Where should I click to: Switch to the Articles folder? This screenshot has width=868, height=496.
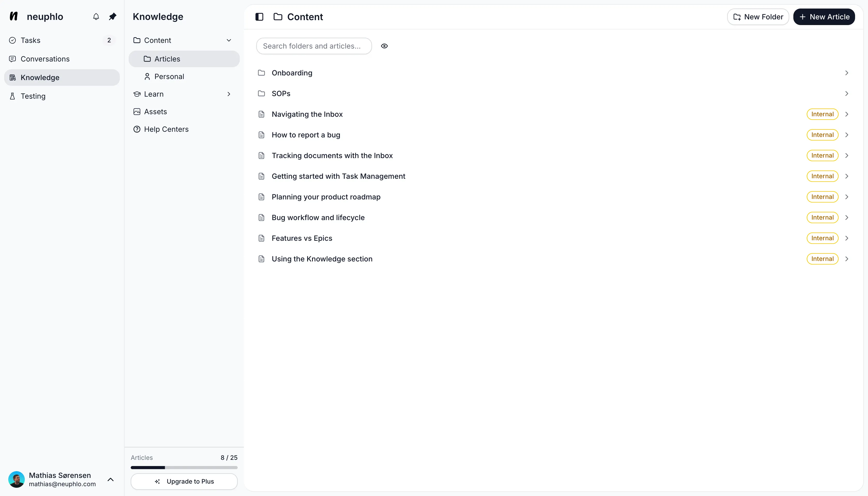pos(167,59)
